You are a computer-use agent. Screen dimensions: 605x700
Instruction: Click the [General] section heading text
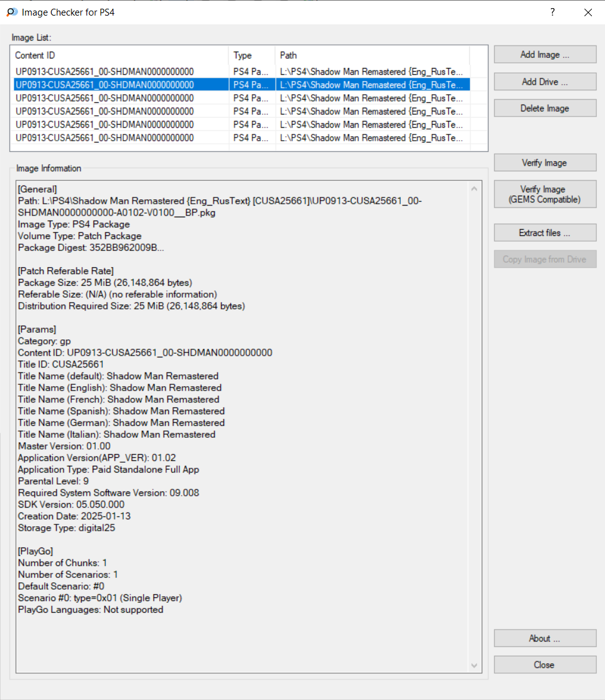point(37,189)
